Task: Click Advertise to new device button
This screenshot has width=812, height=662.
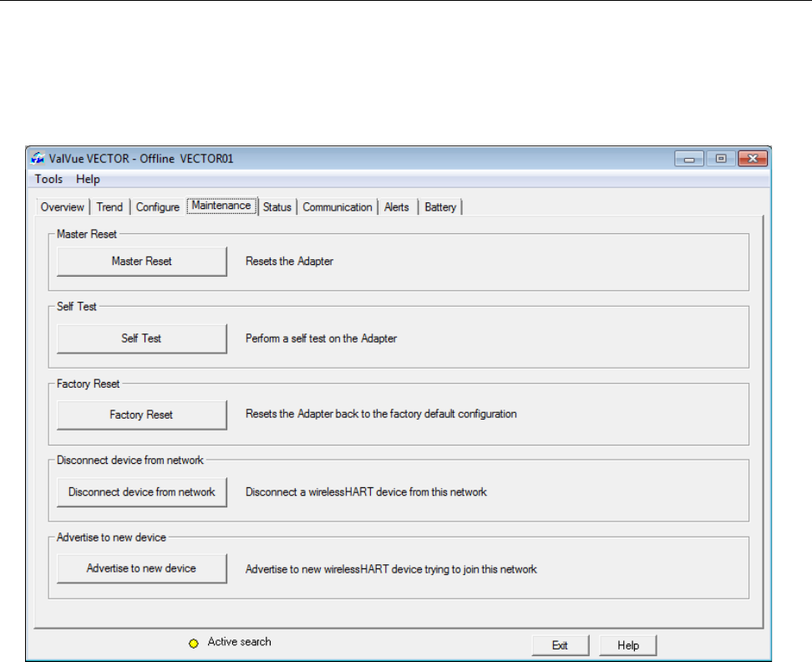Action: click(x=142, y=568)
